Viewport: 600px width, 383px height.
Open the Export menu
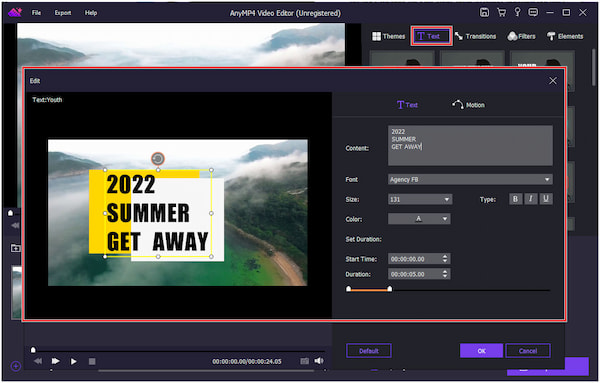coord(63,13)
